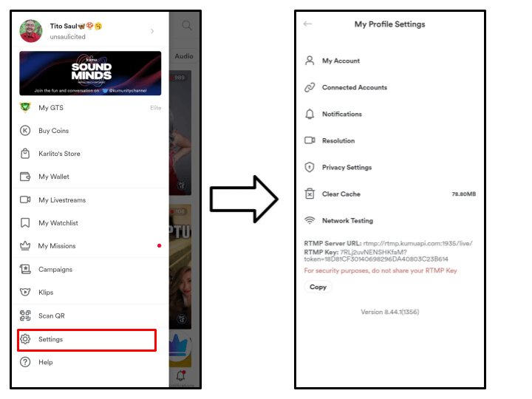Tap the Klips icon in sidebar

[25, 292]
